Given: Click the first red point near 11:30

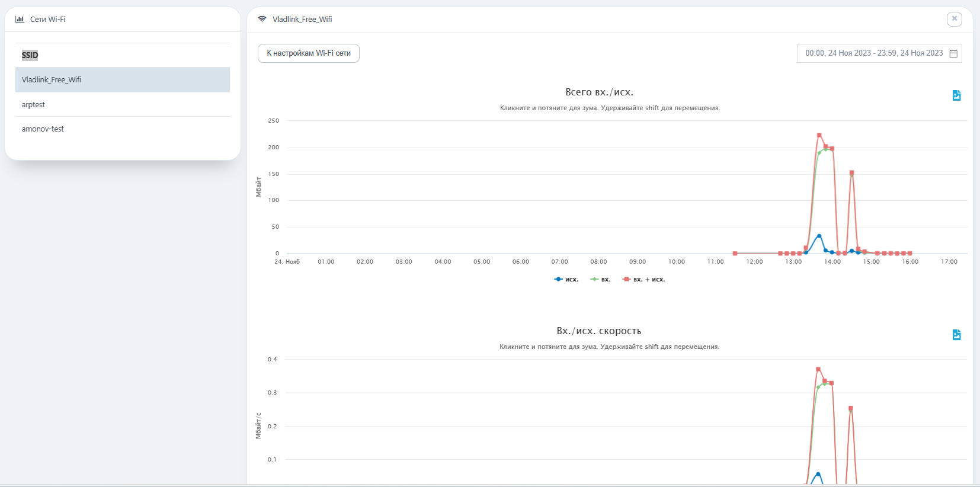Looking at the screenshot, I should click(735, 253).
